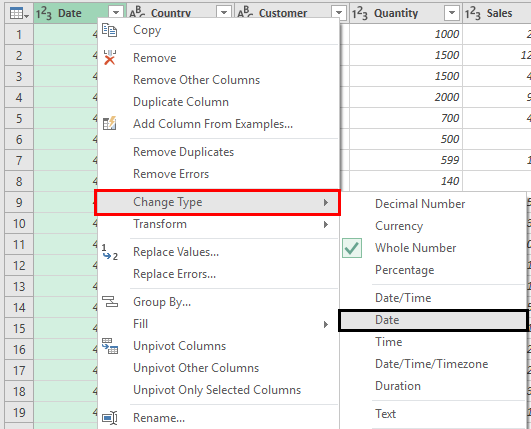Set type to Time

pyautogui.click(x=388, y=342)
